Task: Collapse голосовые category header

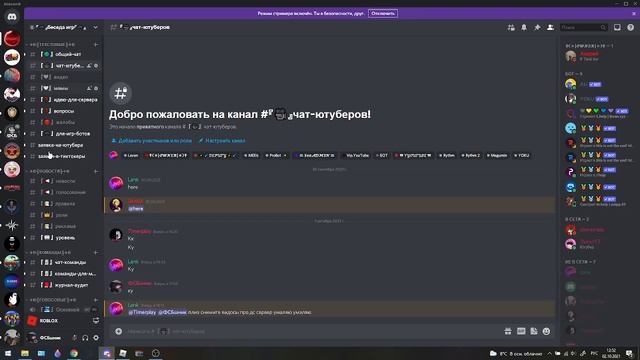Action: point(52,300)
